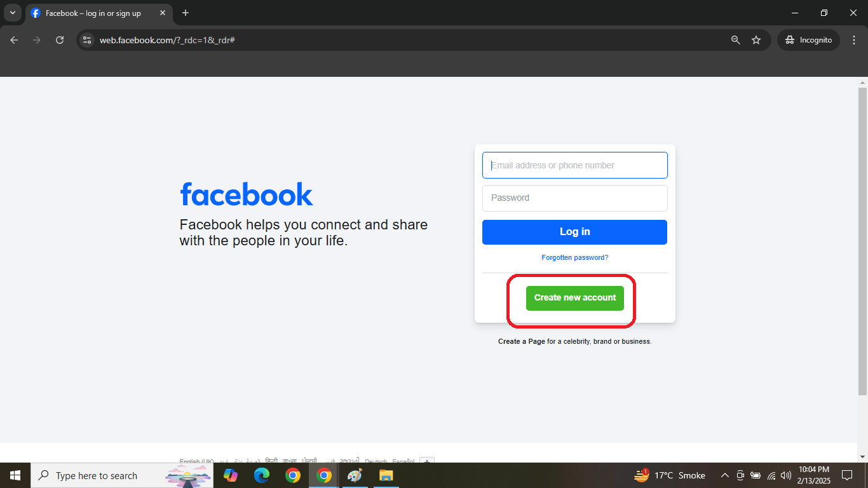This screenshot has height=488, width=868.
Task: Open Chrome's three-dot menu
Action: pos(855,39)
